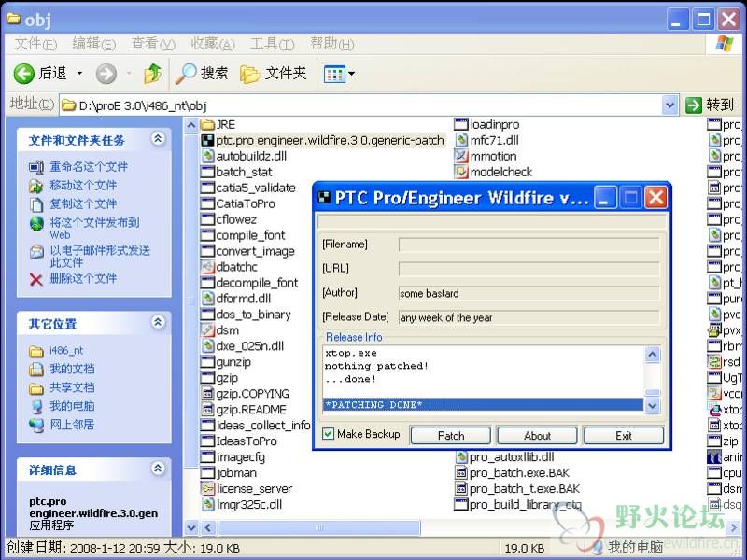
Task: Click 复制这个文件 copy link
Action: pos(83,203)
